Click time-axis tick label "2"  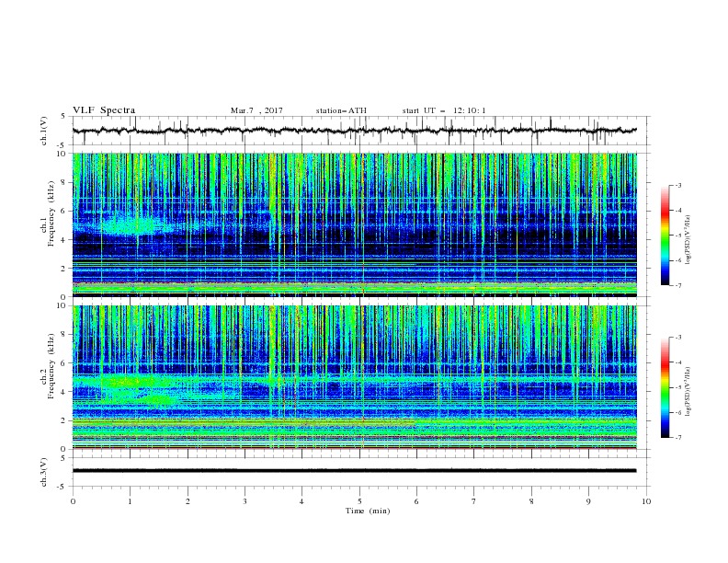point(188,501)
